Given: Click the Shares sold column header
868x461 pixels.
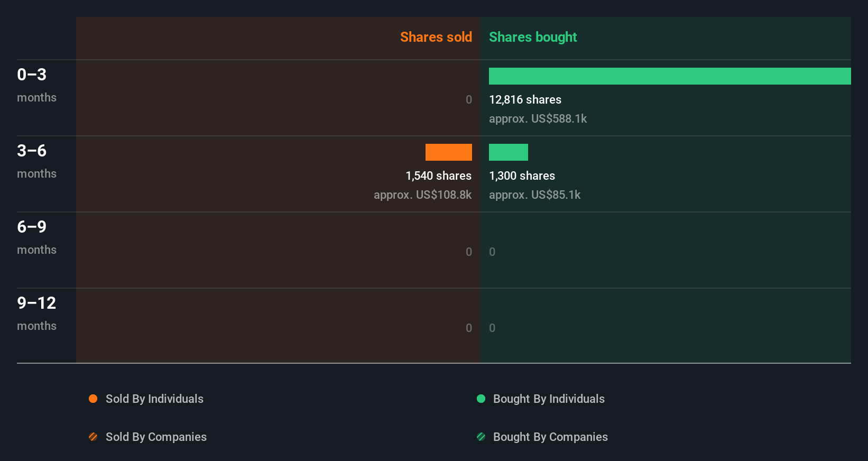Looking at the screenshot, I should 436,37.
